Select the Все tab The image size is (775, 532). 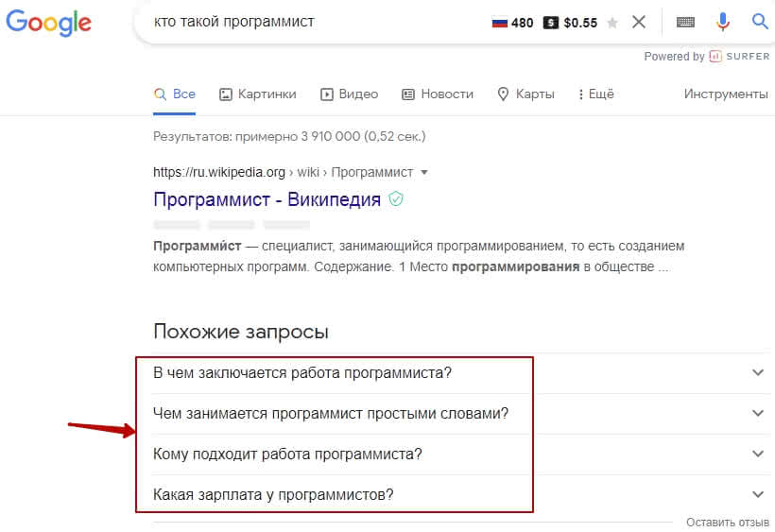click(x=175, y=94)
